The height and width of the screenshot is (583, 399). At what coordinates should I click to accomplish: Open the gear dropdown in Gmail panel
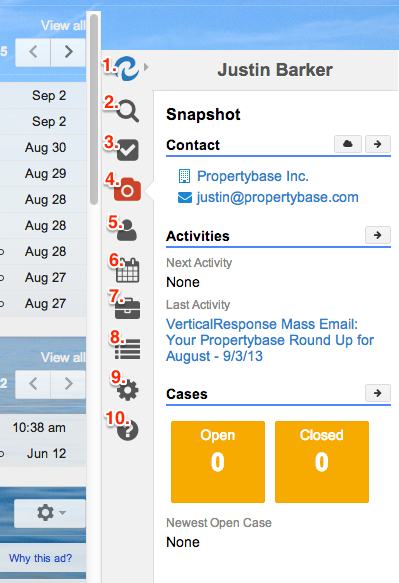click(50, 513)
